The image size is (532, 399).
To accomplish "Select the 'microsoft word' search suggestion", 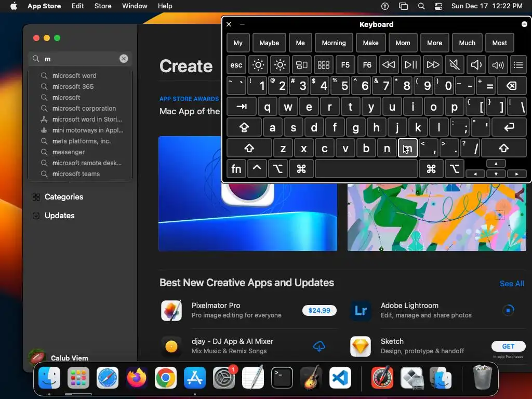I will pos(80,76).
